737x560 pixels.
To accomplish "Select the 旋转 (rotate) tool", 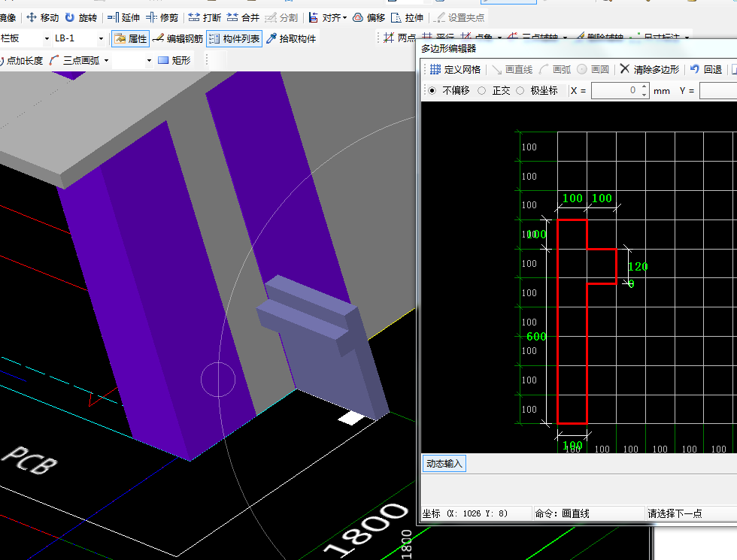I will [81, 18].
